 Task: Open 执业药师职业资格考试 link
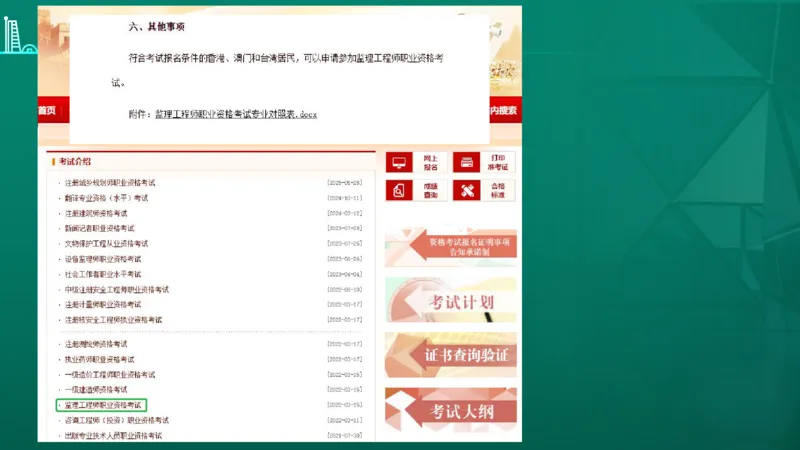[x=99, y=360]
